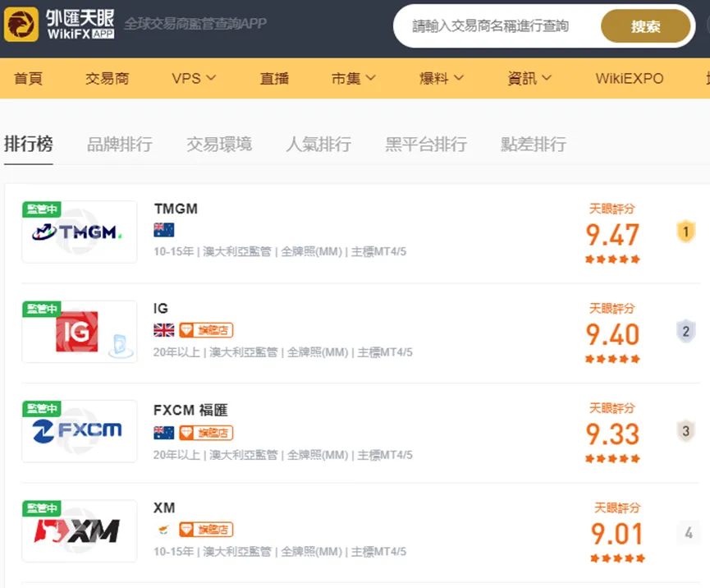Click the 監管中 tag on FXCM logo
The height and width of the screenshot is (588, 710).
42,408
